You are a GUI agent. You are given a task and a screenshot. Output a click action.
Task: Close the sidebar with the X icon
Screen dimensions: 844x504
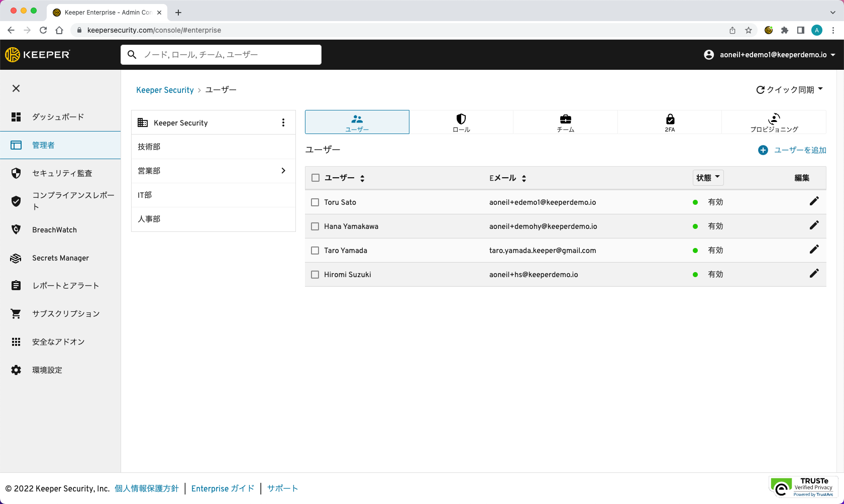click(x=16, y=88)
